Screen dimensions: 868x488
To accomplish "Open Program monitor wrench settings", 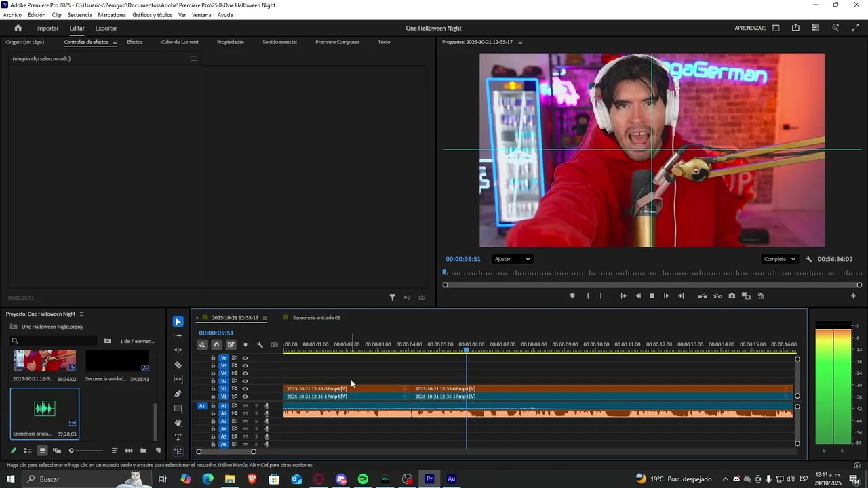I will coord(809,259).
